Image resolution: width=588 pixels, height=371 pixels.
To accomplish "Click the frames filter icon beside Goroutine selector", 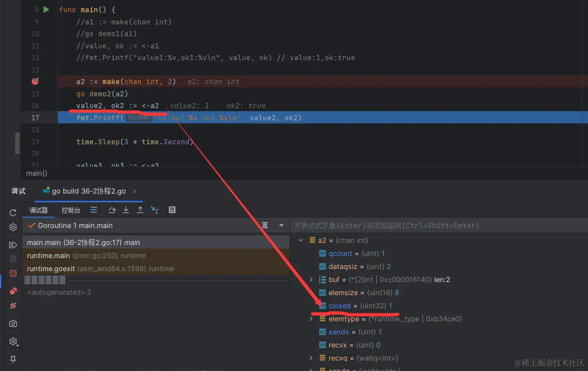I will coord(265,225).
